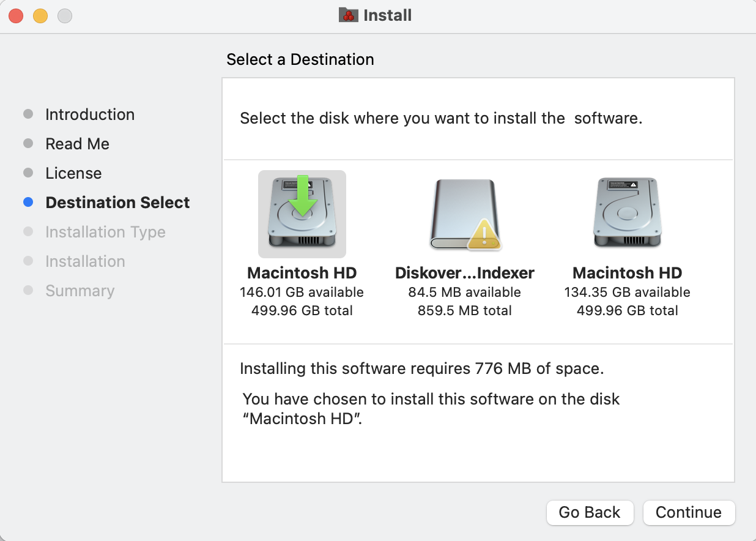
Task: Select the Installation Type step
Action: tap(105, 231)
